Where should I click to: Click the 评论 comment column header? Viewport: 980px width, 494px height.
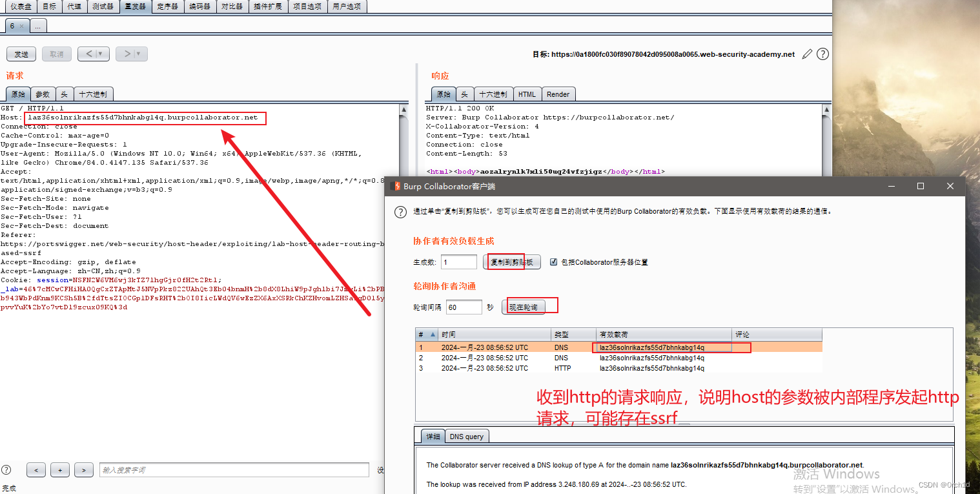(777, 334)
